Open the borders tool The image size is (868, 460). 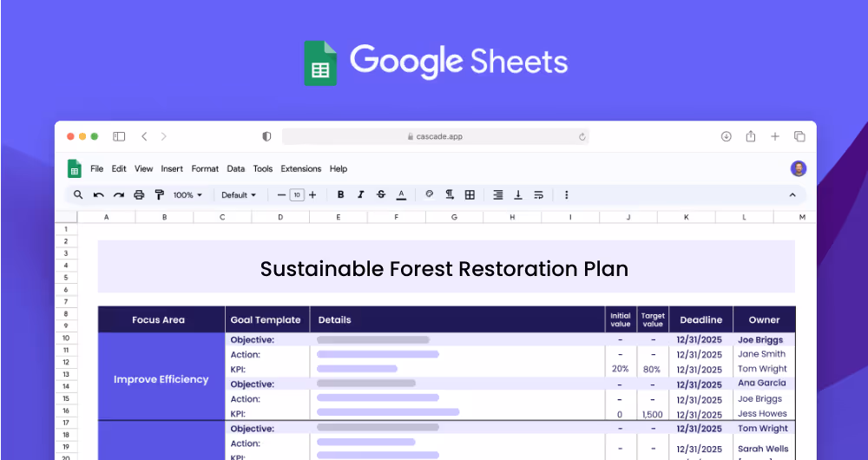[x=470, y=195]
